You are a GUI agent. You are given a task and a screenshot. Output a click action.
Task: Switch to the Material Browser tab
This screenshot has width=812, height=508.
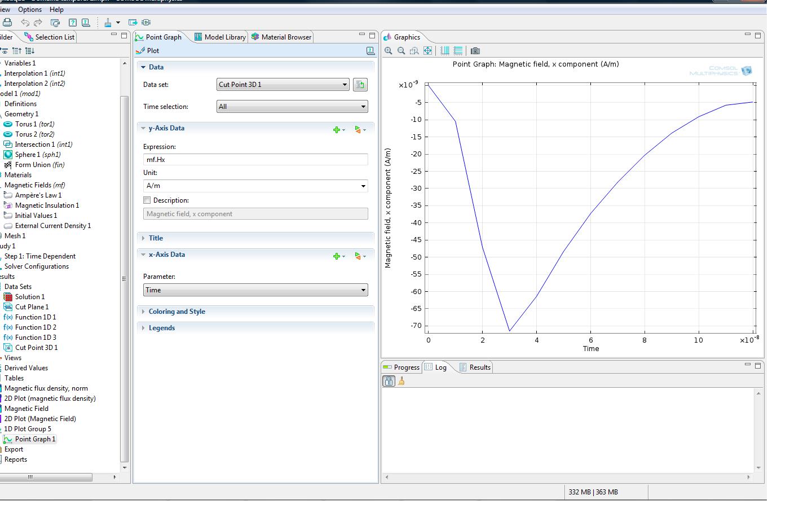281,37
